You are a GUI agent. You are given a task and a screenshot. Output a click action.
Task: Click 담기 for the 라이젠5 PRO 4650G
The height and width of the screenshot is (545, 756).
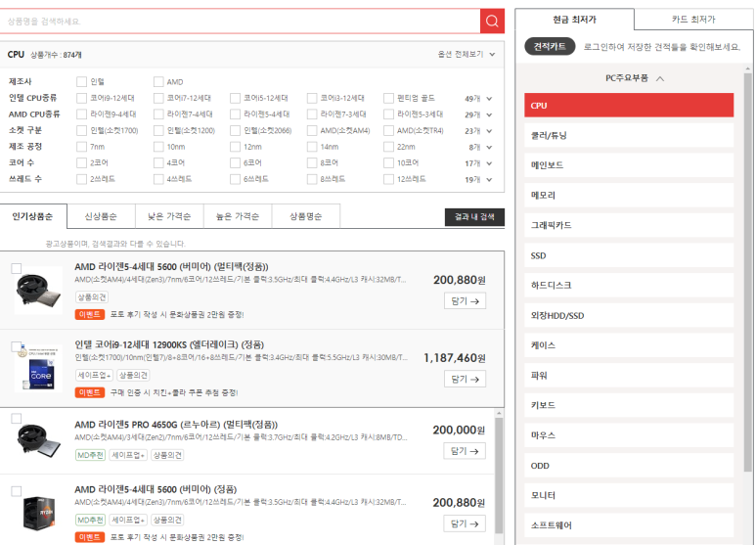coord(465,451)
